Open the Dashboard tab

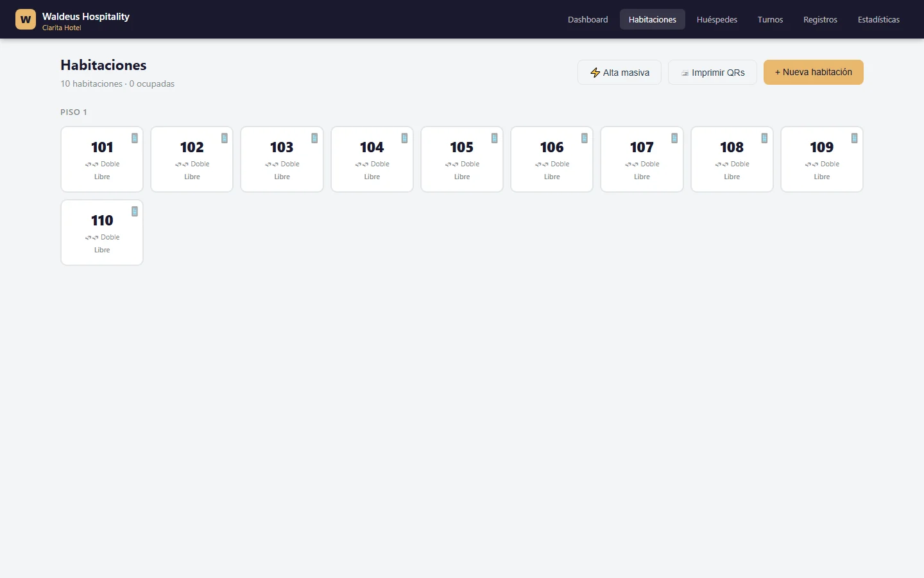click(588, 19)
